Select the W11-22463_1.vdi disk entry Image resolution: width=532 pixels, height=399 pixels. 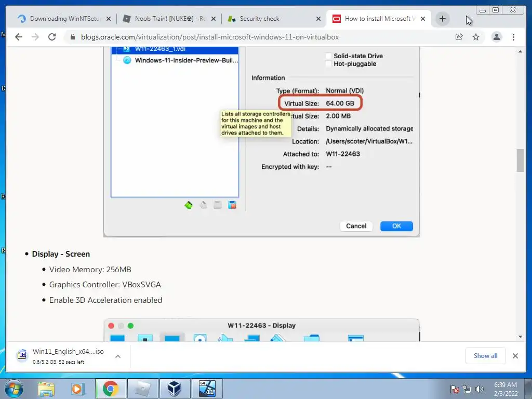click(175, 49)
